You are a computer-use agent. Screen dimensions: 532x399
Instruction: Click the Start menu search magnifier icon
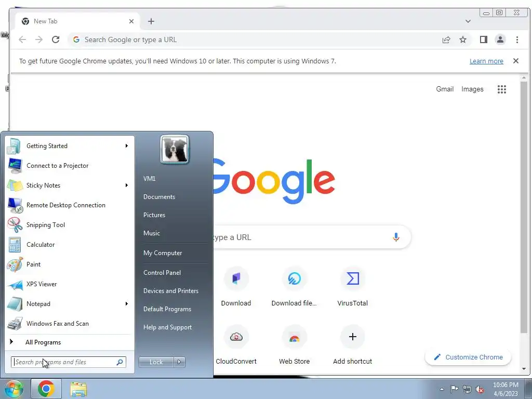(x=120, y=362)
